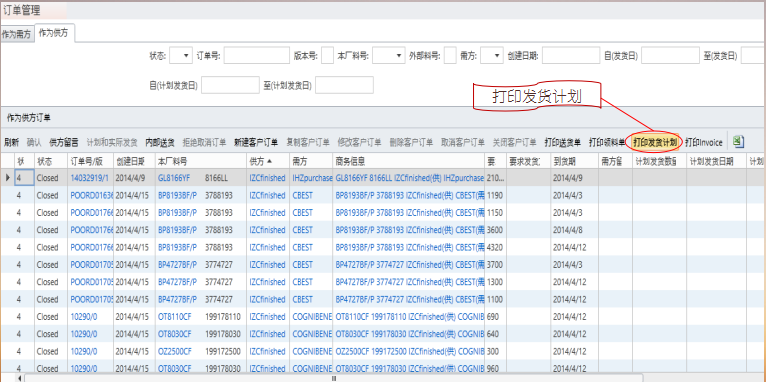Click sort arrow on 供方 column header

point(270,161)
